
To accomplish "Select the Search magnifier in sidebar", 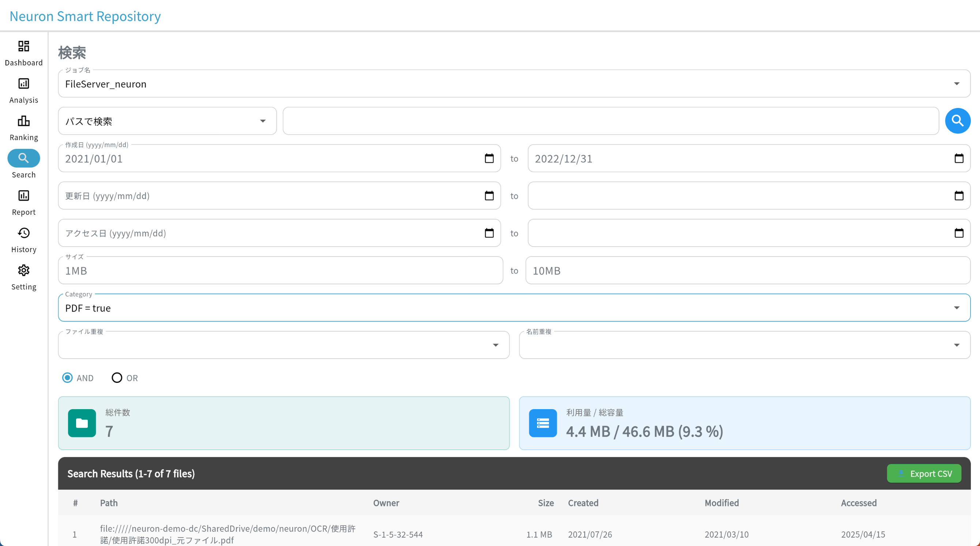I will 23,158.
